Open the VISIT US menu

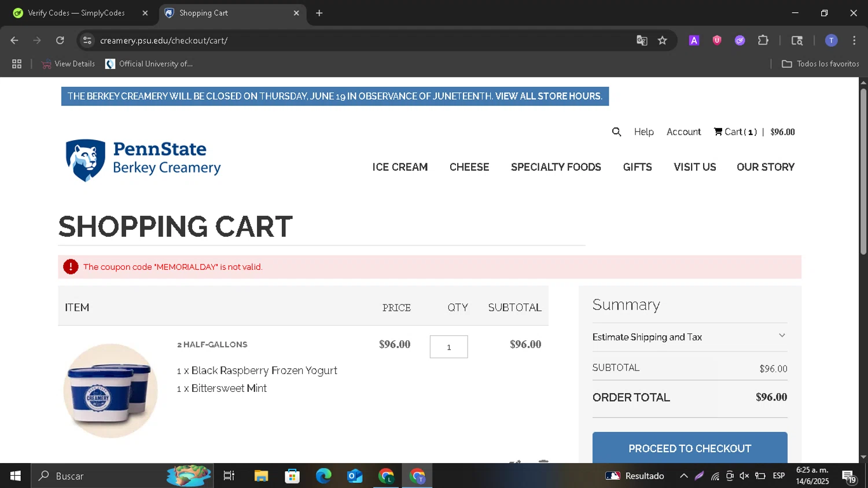click(695, 167)
